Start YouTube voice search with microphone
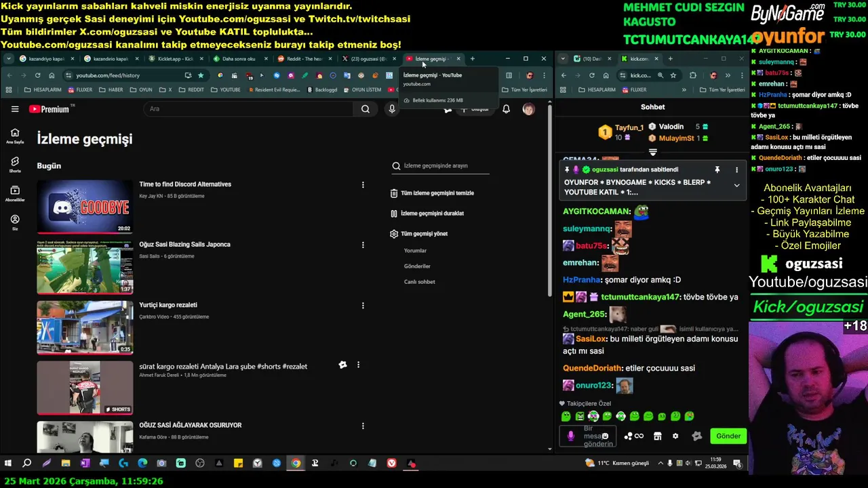Screen dimensions: 868x488 (x=391, y=109)
